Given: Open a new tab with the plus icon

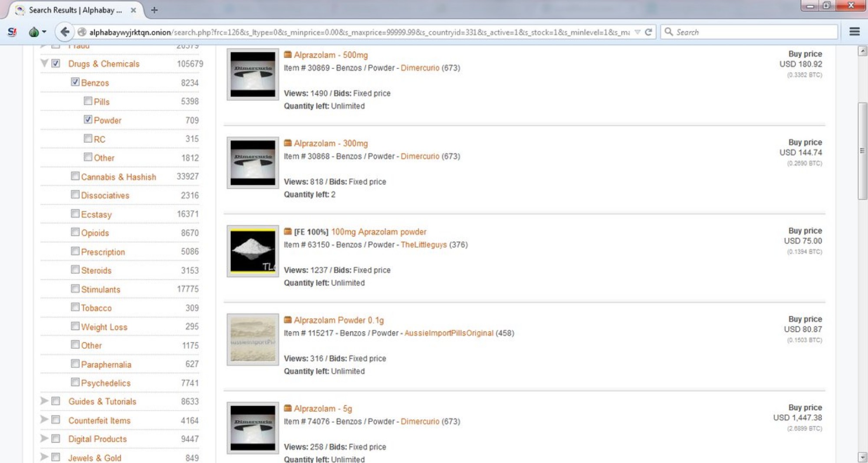Looking at the screenshot, I should coord(154,10).
